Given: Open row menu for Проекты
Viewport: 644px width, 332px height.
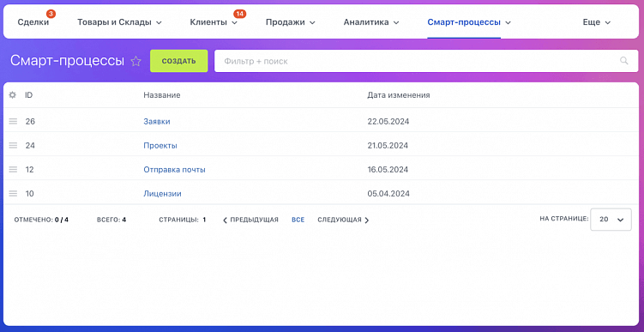Looking at the screenshot, I should (13, 146).
